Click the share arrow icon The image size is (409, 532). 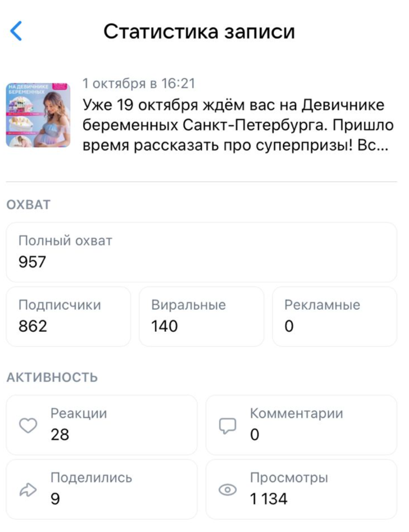[x=28, y=490]
